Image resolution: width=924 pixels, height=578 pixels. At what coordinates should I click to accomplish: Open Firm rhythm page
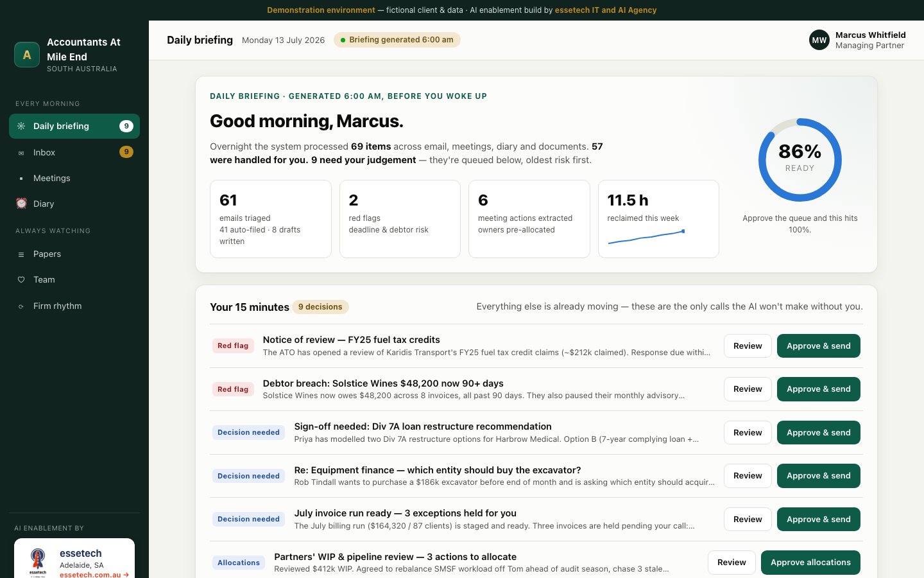click(74, 306)
